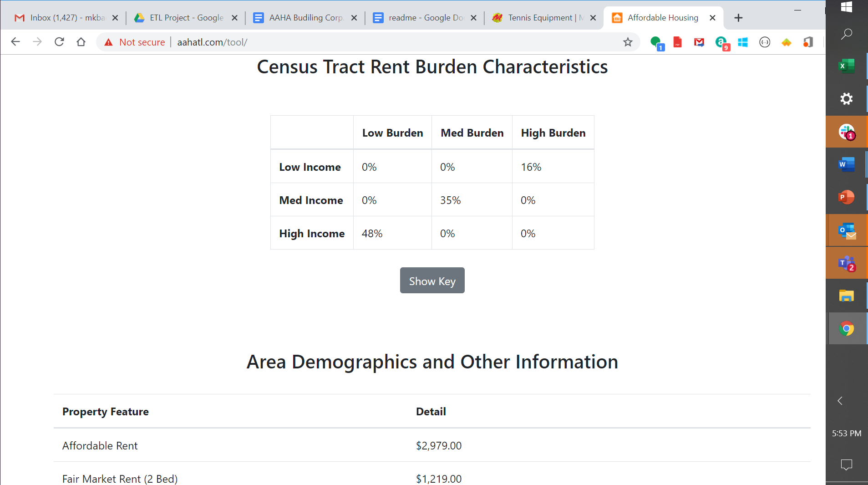Click the Med Burden column header
Image resolution: width=868 pixels, height=485 pixels.
(472, 133)
